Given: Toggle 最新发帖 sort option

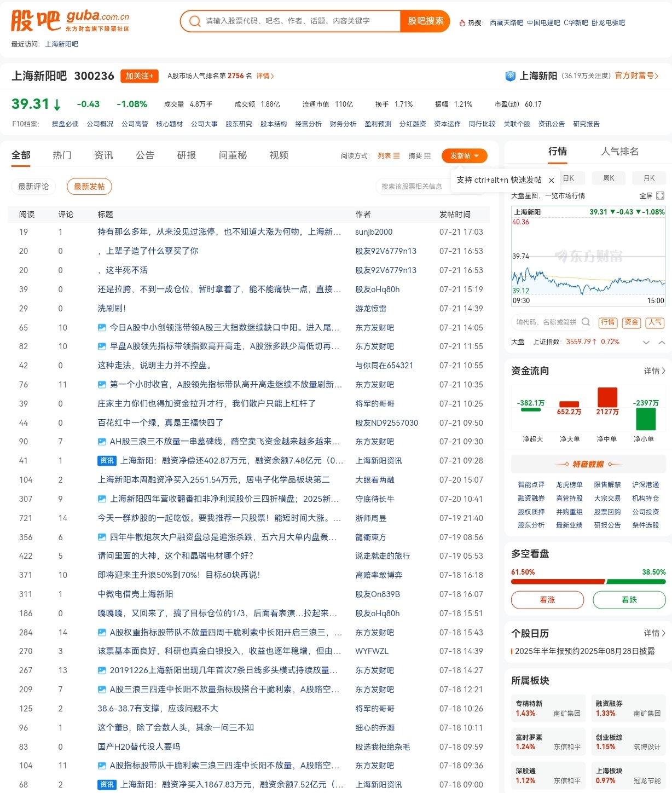Looking at the screenshot, I should [90, 187].
